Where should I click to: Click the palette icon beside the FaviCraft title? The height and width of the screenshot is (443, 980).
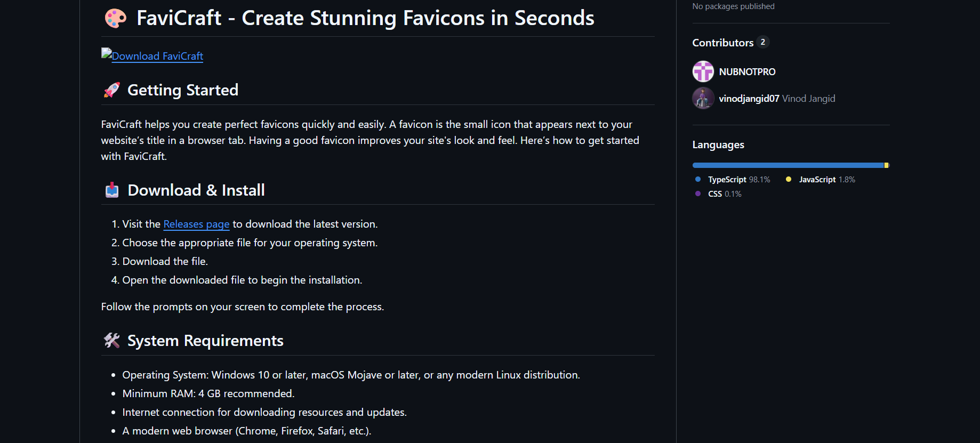point(115,18)
